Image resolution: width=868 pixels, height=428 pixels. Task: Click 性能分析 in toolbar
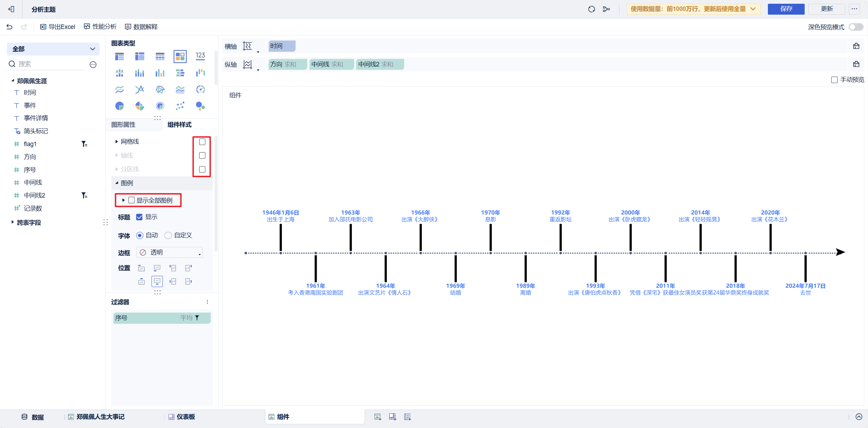click(x=100, y=27)
